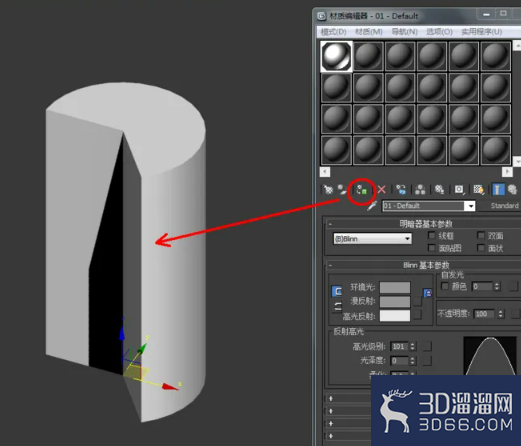Enable 面状 faceted checkbox
Screen dimensions: 521x446
[x=481, y=248]
